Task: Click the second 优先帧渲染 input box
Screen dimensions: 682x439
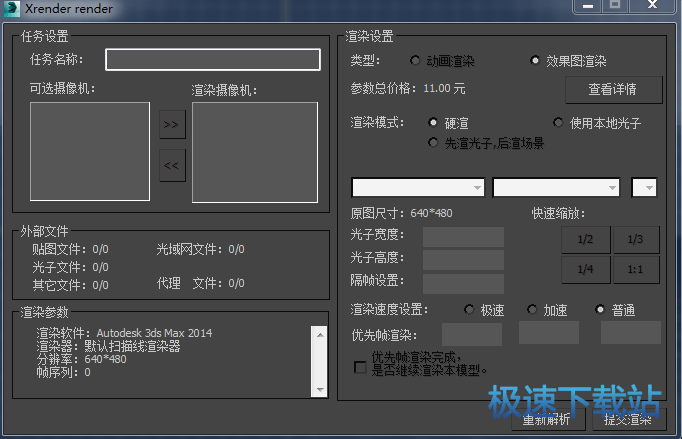Action: (x=549, y=333)
